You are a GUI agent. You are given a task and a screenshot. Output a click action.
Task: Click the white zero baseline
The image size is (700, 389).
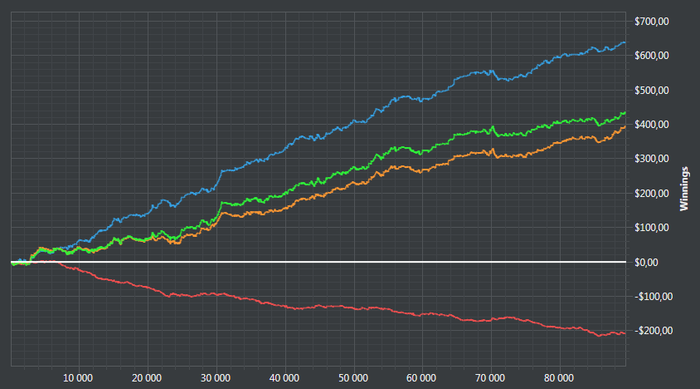(x=318, y=262)
